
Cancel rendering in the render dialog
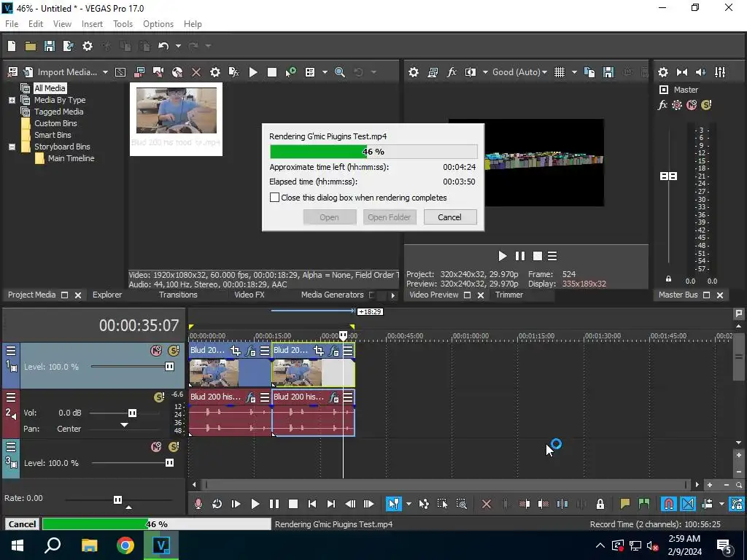(x=449, y=217)
